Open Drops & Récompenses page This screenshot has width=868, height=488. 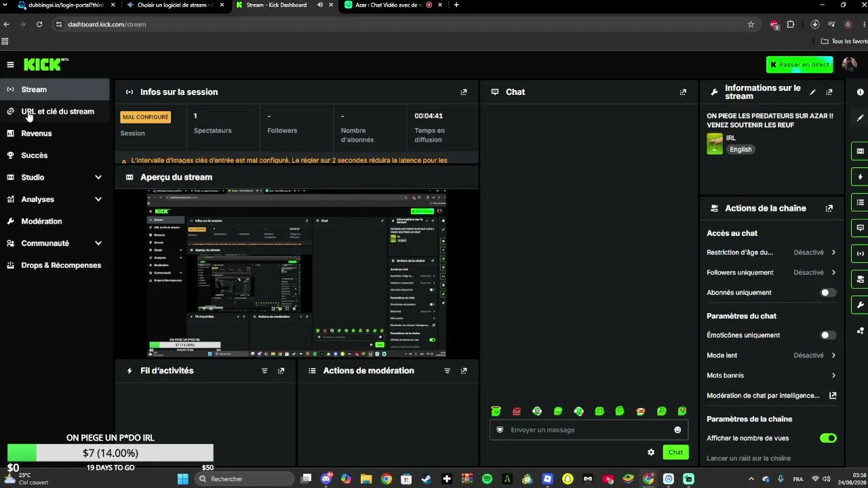coord(54,266)
